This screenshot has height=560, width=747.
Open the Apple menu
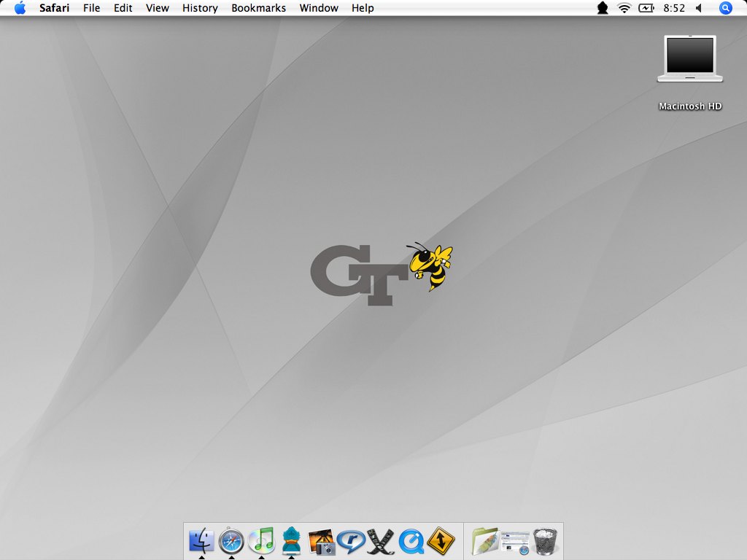coord(20,8)
